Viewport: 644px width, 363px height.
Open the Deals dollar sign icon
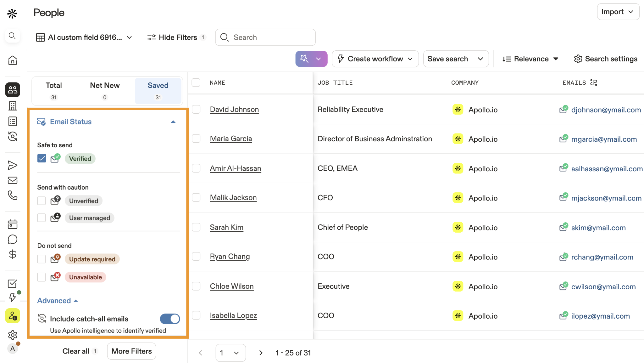click(x=13, y=254)
